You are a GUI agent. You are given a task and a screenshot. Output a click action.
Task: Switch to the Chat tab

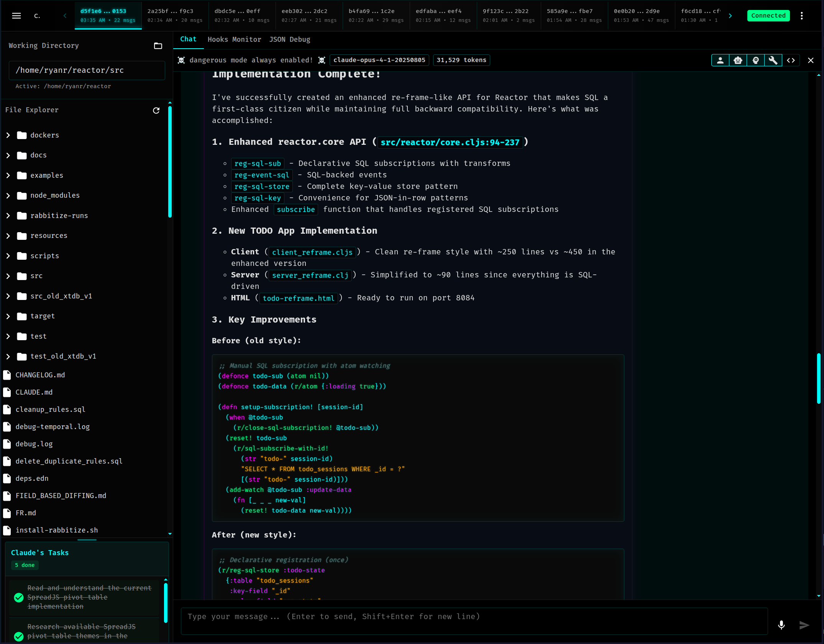click(188, 39)
